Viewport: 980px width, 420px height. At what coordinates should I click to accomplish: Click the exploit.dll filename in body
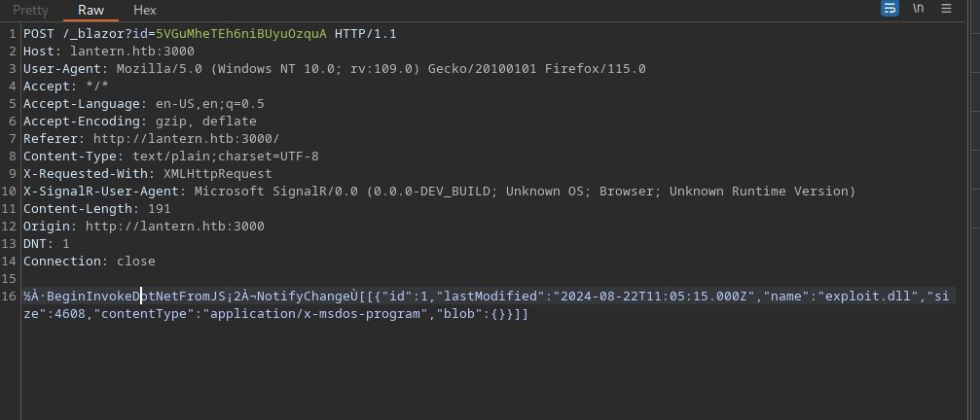click(880, 296)
